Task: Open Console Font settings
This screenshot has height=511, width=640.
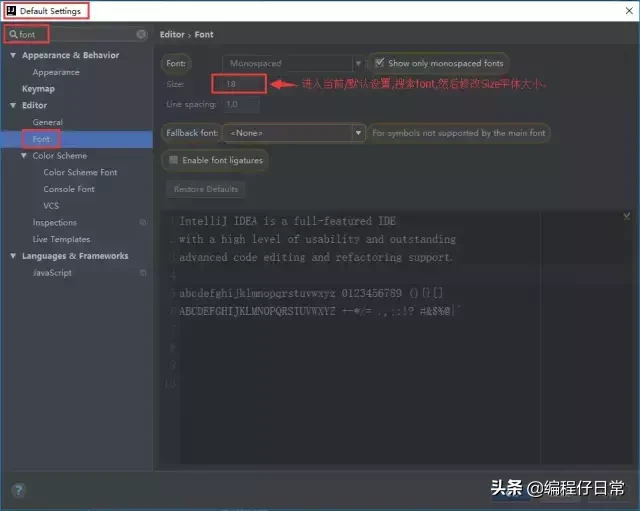Action: pos(69,189)
